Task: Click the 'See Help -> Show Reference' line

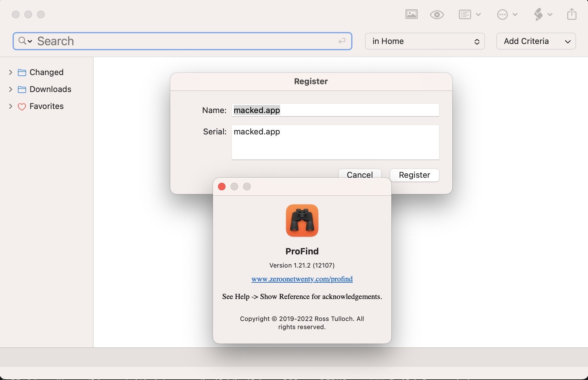Action: tap(302, 296)
